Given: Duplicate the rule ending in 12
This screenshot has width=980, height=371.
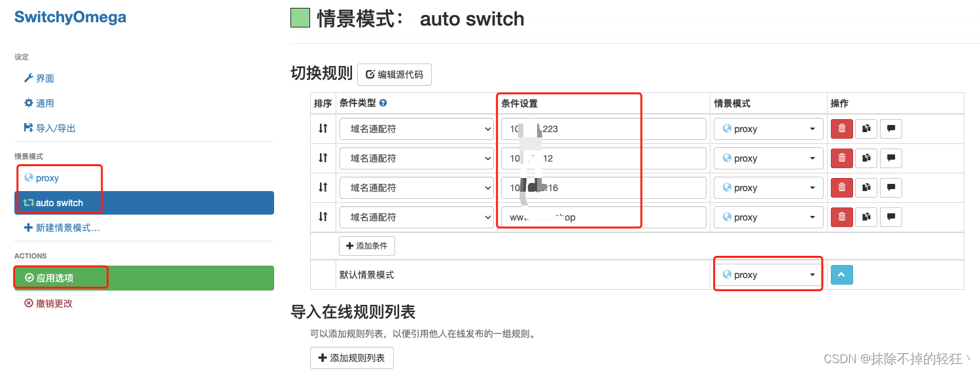Looking at the screenshot, I should [x=866, y=158].
